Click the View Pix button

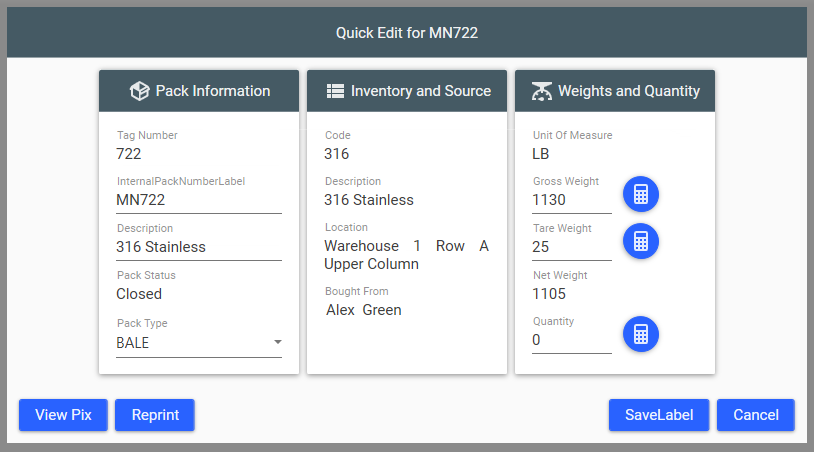click(63, 415)
